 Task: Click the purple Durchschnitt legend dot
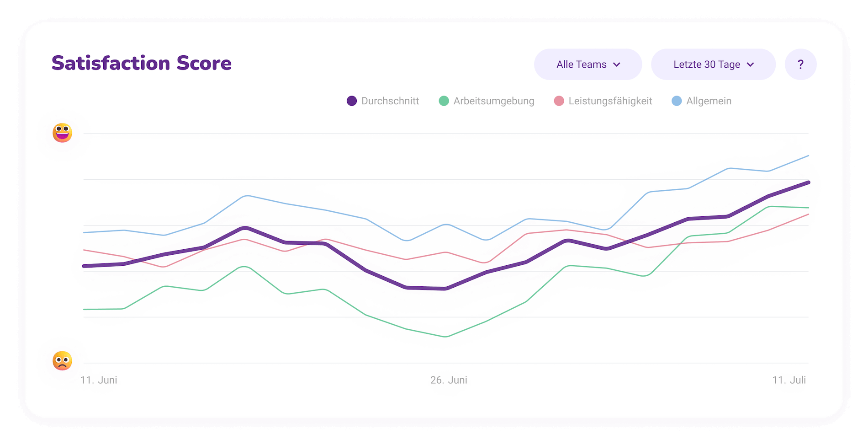point(351,101)
